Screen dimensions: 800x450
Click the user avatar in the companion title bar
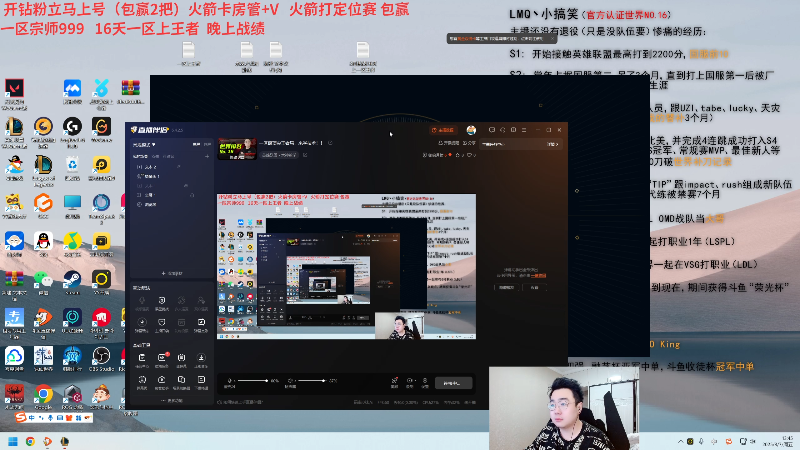coord(471,130)
